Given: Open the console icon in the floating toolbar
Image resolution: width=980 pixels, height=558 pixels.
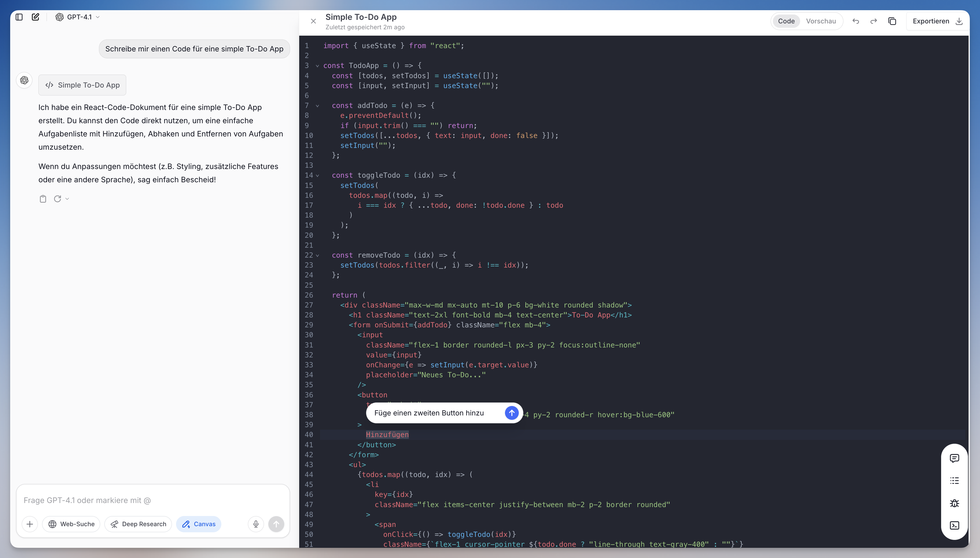Looking at the screenshot, I should click(954, 525).
